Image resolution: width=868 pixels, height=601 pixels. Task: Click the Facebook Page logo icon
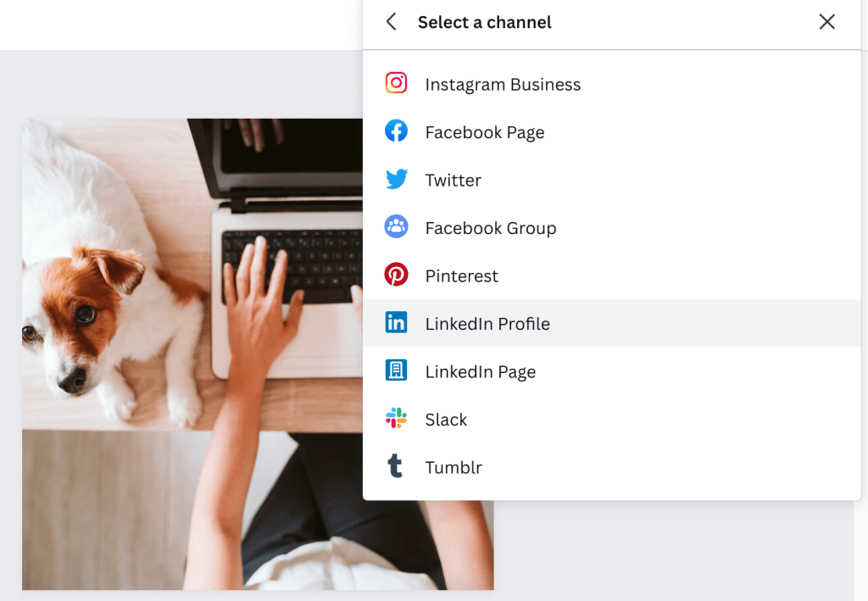point(396,131)
